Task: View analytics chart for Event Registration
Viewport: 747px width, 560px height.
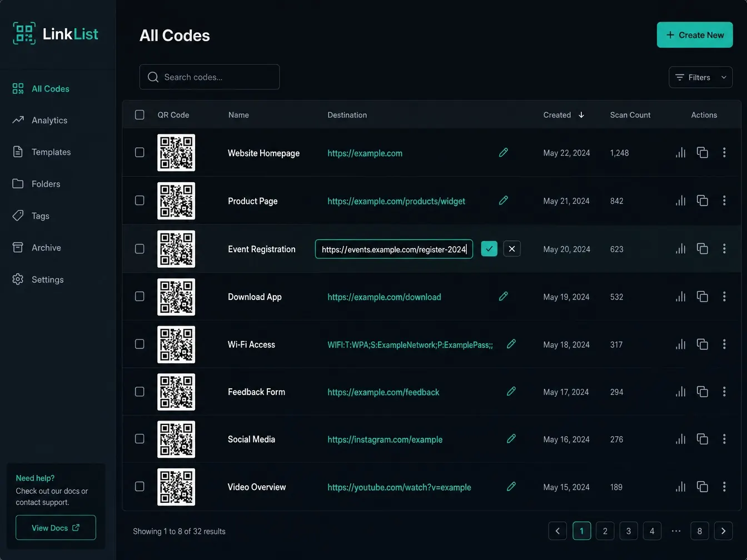Action: tap(681, 248)
